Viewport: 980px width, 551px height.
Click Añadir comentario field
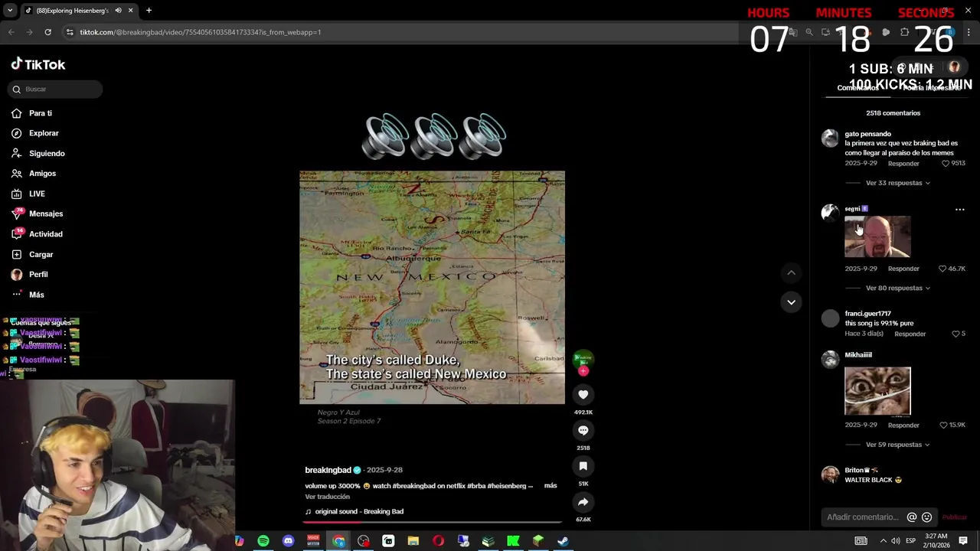click(x=863, y=517)
